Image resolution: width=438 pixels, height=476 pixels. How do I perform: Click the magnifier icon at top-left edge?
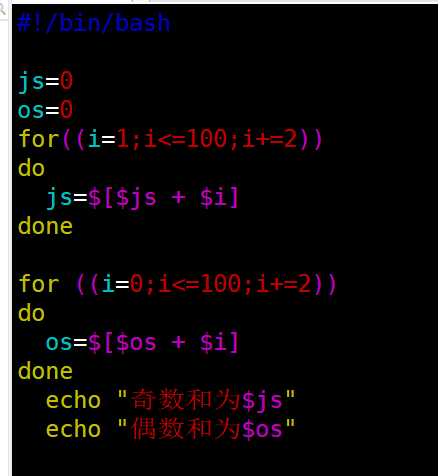coord(2,9)
